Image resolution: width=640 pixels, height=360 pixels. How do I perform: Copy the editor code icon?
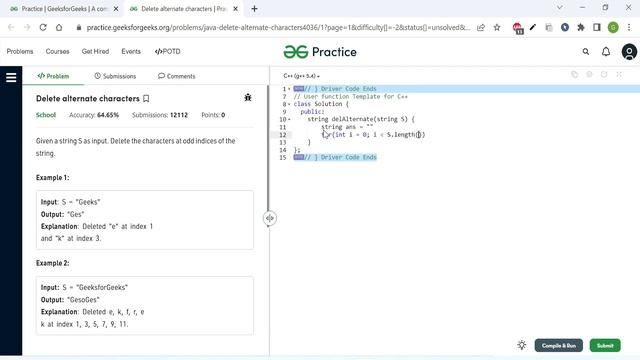pos(574,74)
